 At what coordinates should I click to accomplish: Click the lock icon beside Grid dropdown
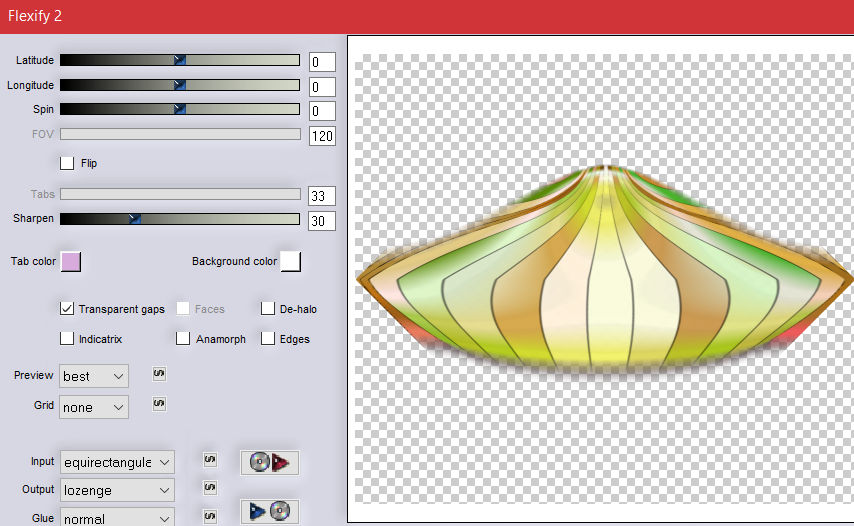[159, 404]
